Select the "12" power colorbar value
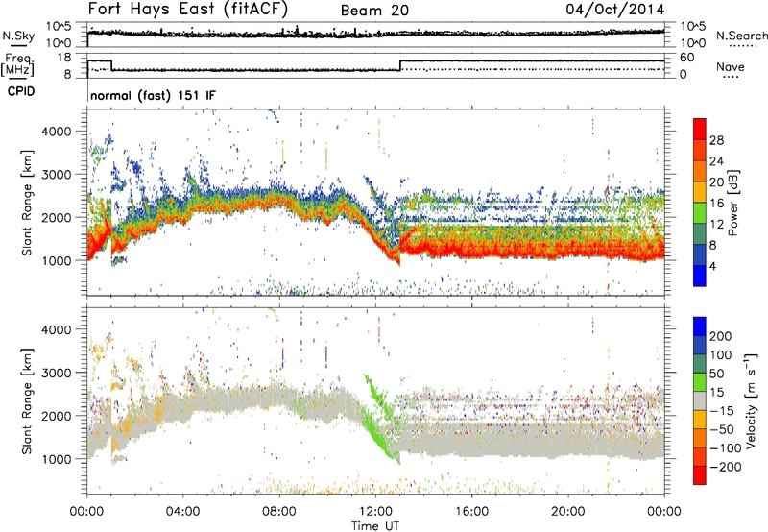768x532 pixels. (x=716, y=225)
